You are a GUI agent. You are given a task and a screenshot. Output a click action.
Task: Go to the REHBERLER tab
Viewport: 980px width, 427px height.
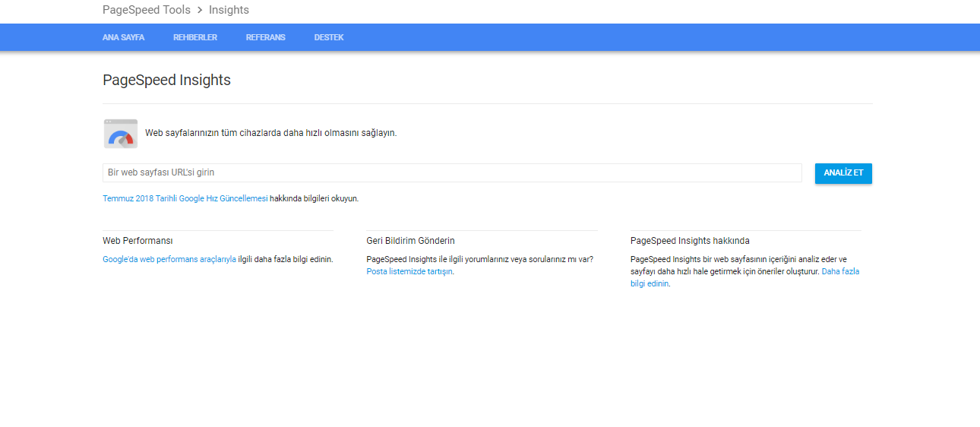tap(195, 37)
